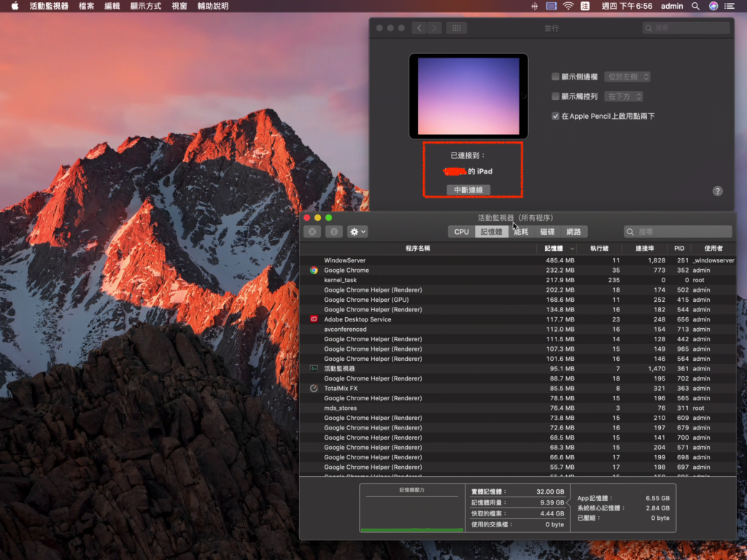Click the search magnifier in Activity Monitor
747x560 pixels.
tap(630, 232)
